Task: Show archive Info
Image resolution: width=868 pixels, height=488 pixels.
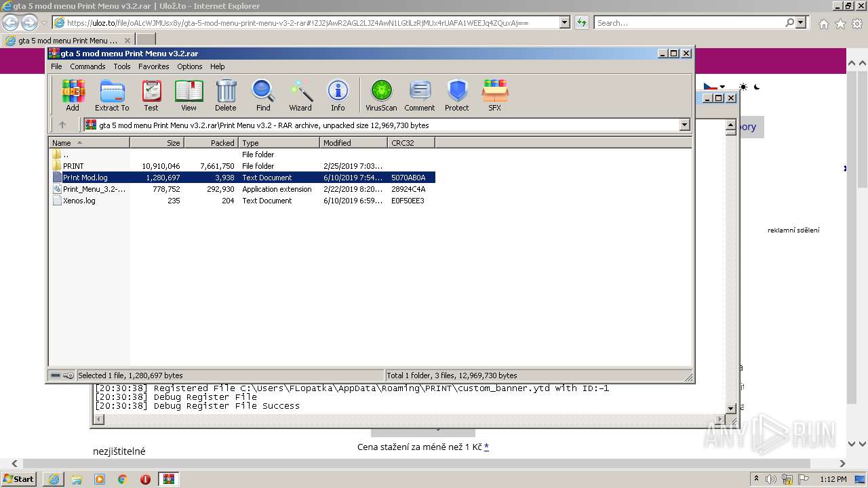Action: point(338,95)
